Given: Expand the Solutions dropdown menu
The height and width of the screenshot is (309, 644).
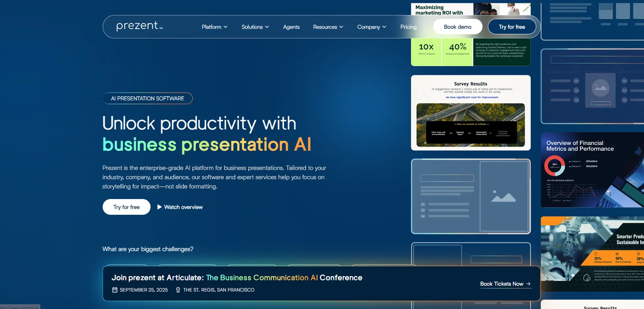Looking at the screenshot, I should tap(255, 27).
